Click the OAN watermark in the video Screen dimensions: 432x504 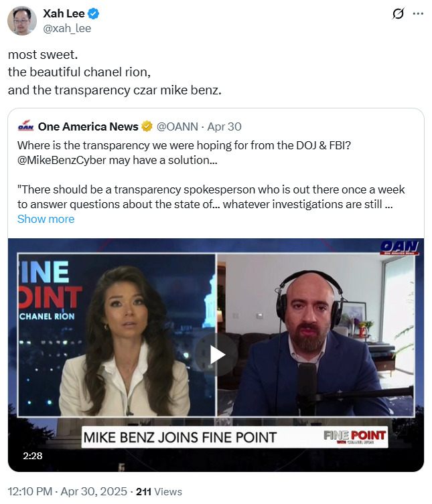399,248
